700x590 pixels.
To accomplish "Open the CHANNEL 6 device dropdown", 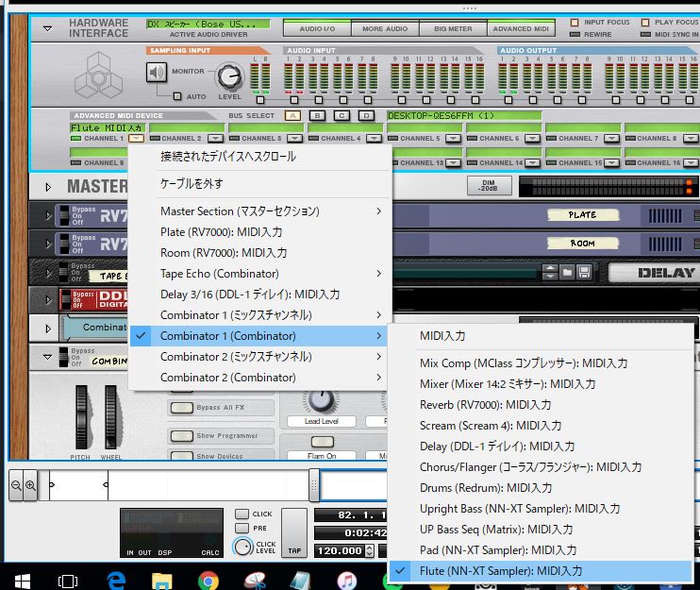I will coord(533,139).
